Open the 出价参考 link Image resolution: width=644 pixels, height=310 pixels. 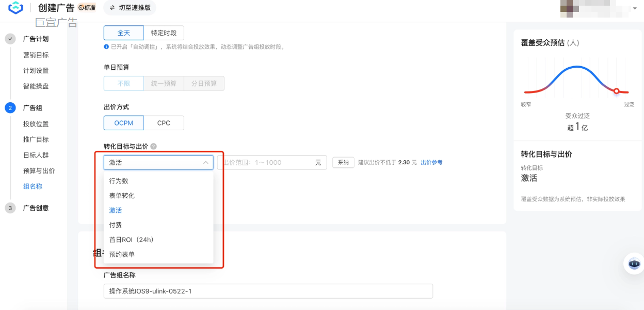point(431,162)
